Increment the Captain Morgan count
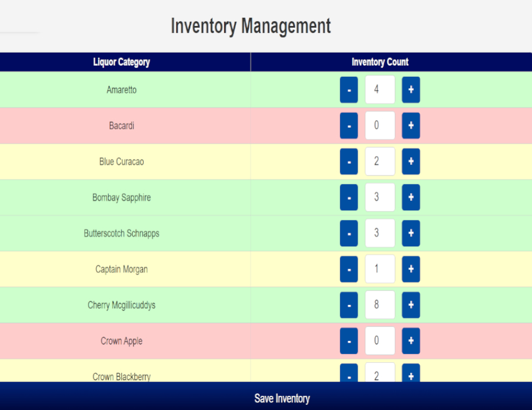Image resolution: width=532 pixels, height=410 pixels. (x=411, y=269)
